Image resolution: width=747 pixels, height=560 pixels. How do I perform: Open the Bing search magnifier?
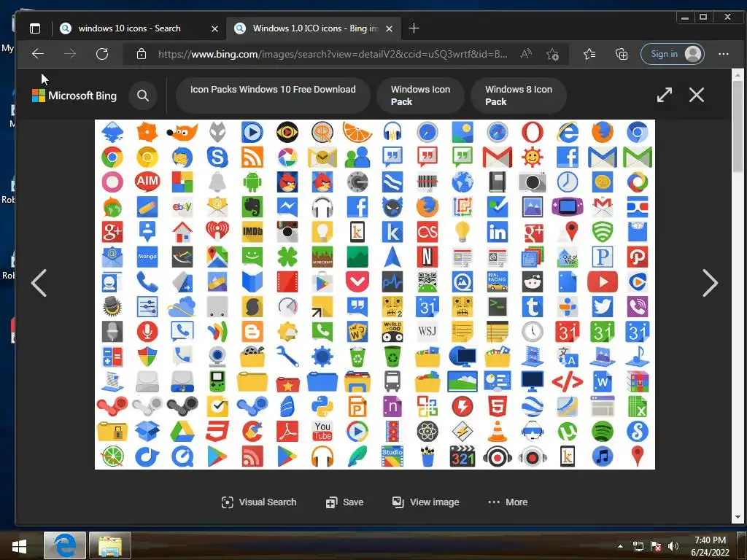(143, 96)
